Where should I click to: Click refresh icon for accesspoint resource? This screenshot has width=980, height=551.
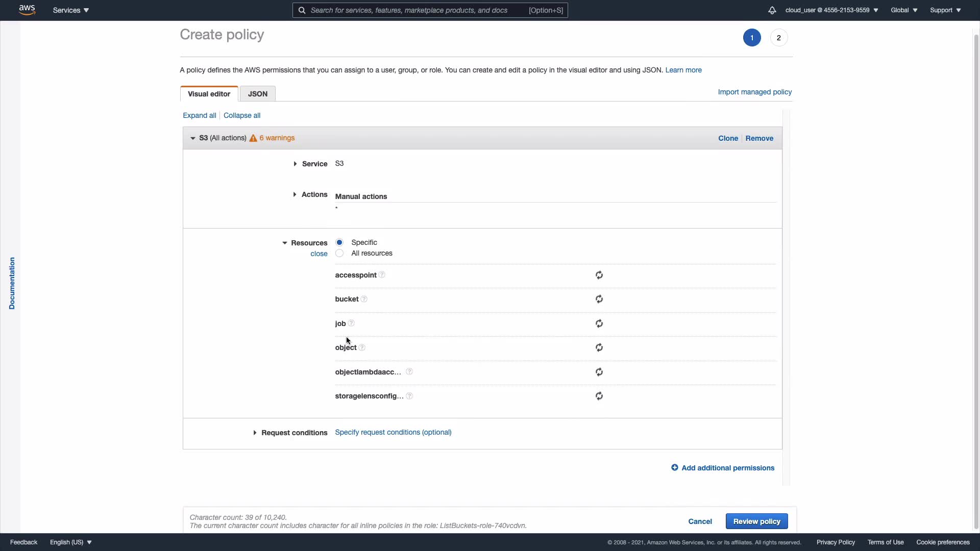[599, 275]
